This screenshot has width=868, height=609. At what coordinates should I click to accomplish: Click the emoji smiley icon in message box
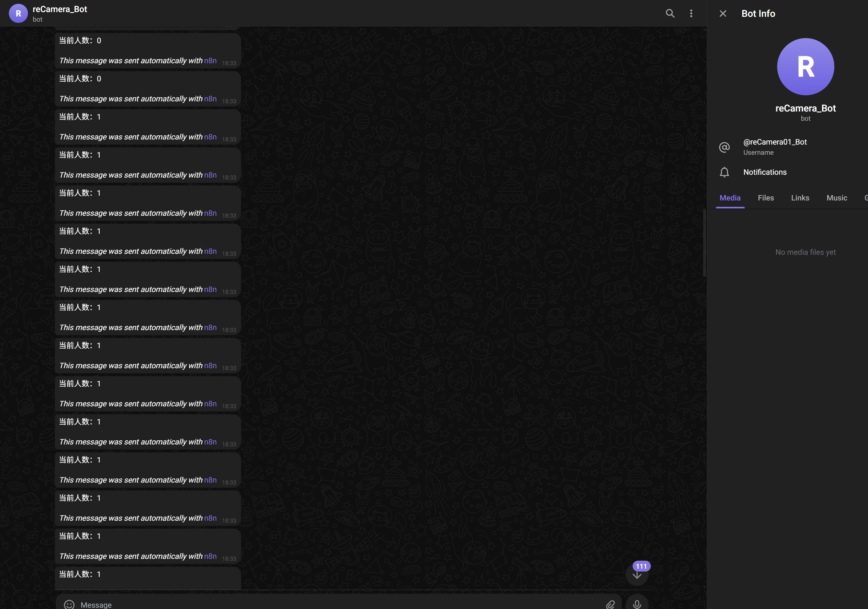pyautogui.click(x=69, y=604)
